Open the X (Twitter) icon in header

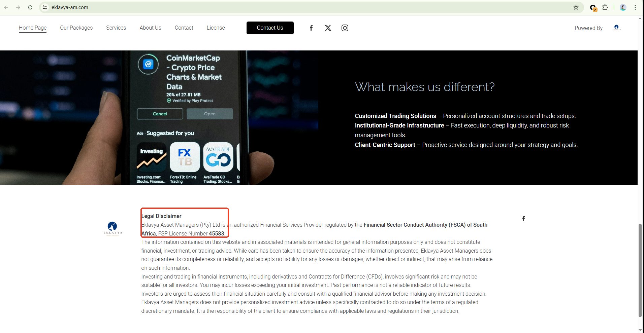[328, 28]
